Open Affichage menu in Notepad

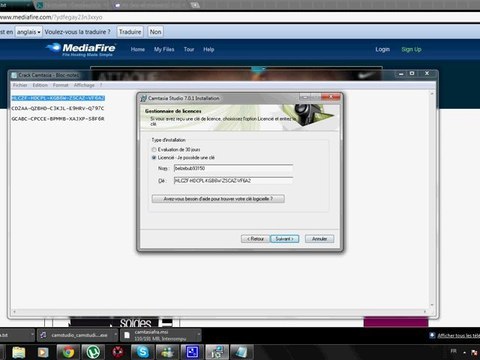point(84,85)
